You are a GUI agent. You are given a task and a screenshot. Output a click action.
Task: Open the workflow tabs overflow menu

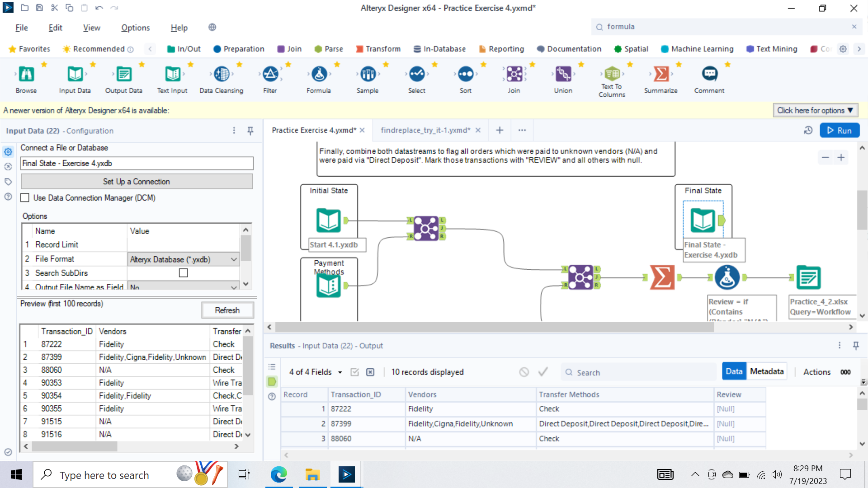click(x=522, y=130)
